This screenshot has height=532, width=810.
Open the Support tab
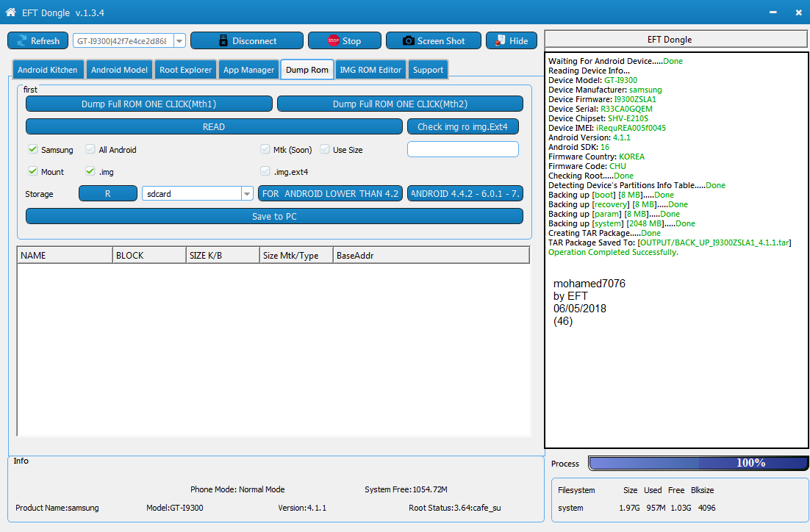click(x=428, y=70)
